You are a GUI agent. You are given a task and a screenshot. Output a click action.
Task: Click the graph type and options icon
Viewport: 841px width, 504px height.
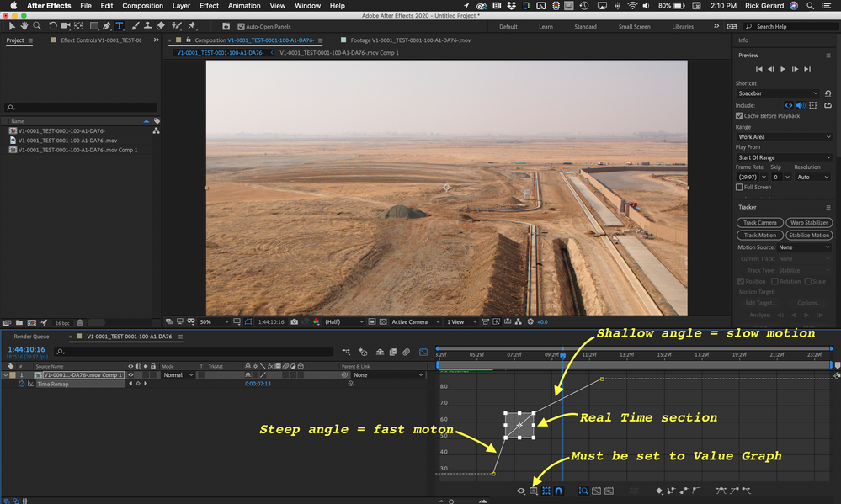point(534,491)
